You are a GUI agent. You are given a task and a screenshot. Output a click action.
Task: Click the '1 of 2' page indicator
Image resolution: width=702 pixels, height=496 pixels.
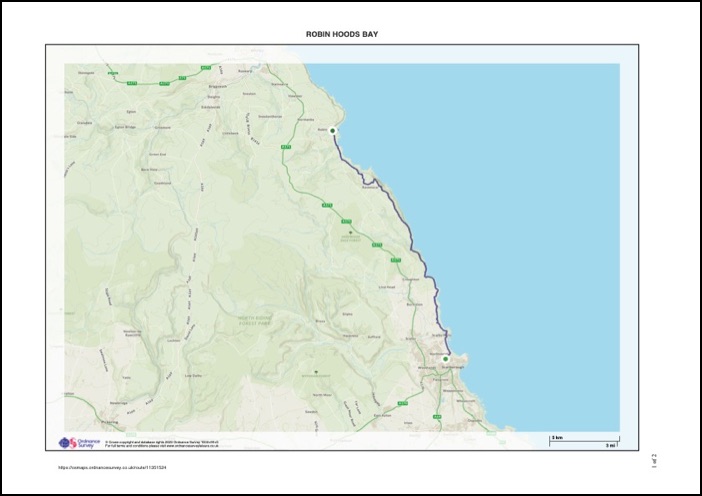click(x=654, y=461)
